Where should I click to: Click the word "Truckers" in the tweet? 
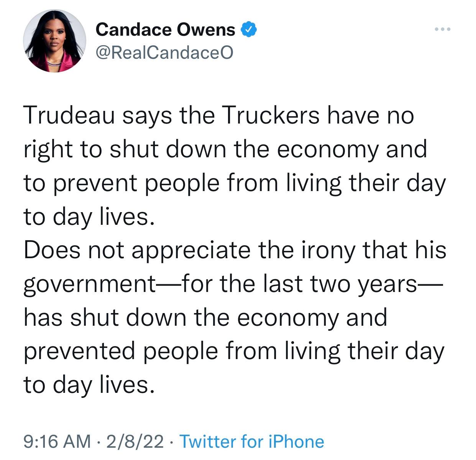(270, 115)
